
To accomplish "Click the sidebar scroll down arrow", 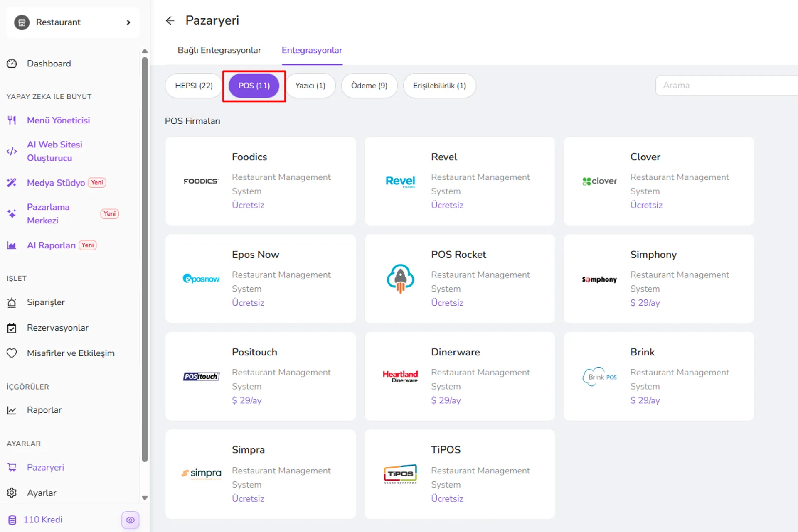I will pyautogui.click(x=145, y=498).
